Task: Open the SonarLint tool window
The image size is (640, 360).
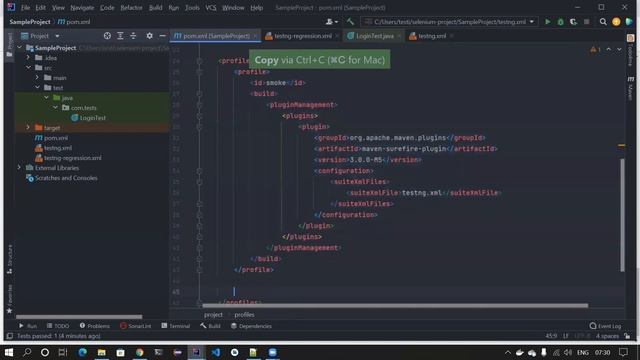Action: tap(136, 326)
